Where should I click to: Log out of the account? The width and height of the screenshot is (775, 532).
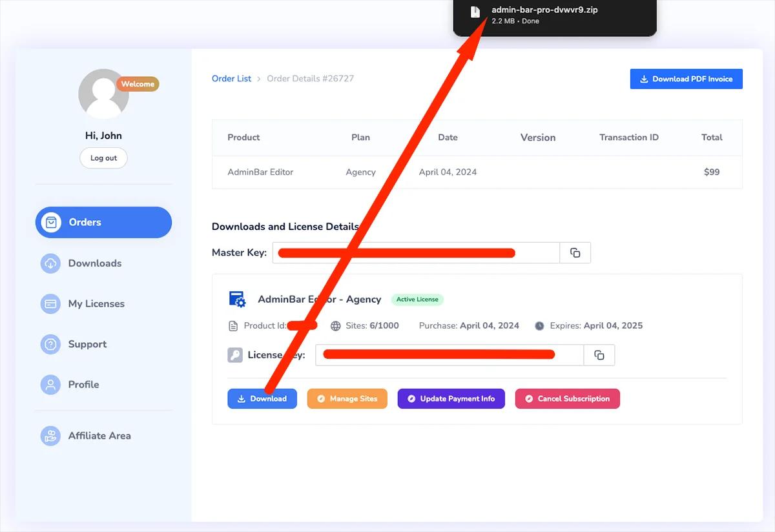[x=103, y=158]
